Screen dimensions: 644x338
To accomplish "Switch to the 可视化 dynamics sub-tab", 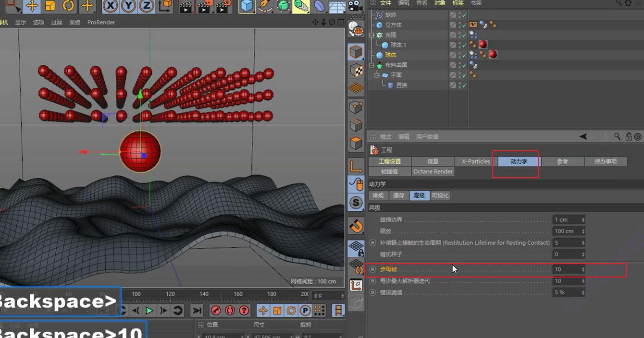I will point(440,196).
